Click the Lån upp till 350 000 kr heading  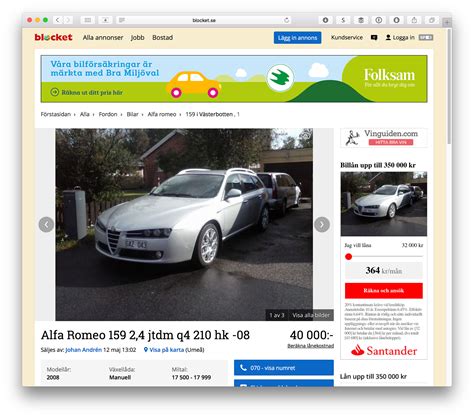tap(373, 376)
